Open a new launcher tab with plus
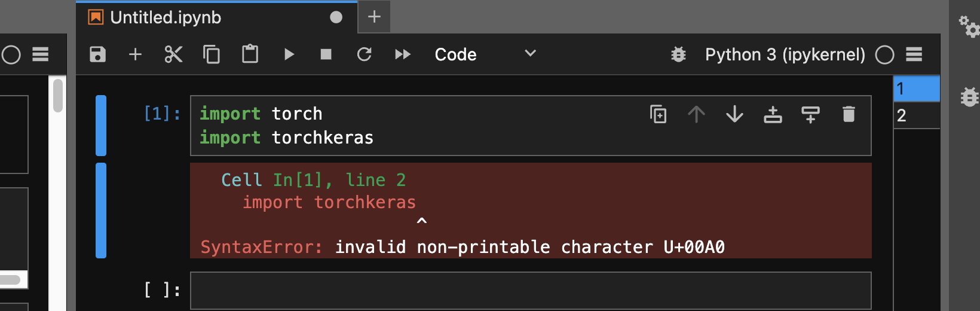Viewport: 980px width, 311px height. pyautogui.click(x=374, y=17)
